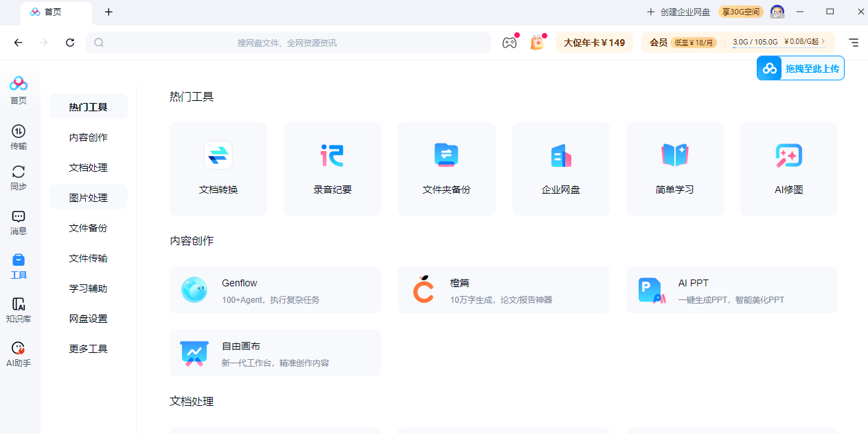Click 创建企业网盘 link
This screenshot has width=868, height=434.
678,12
